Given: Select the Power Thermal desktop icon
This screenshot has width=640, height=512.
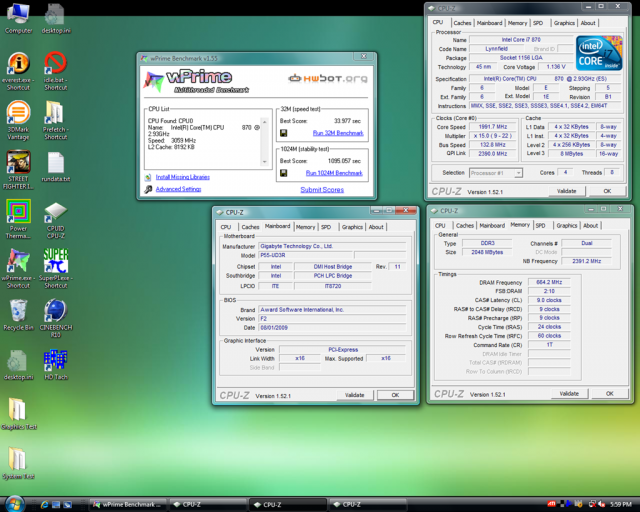Looking at the screenshot, I should (x=18, y=220).
